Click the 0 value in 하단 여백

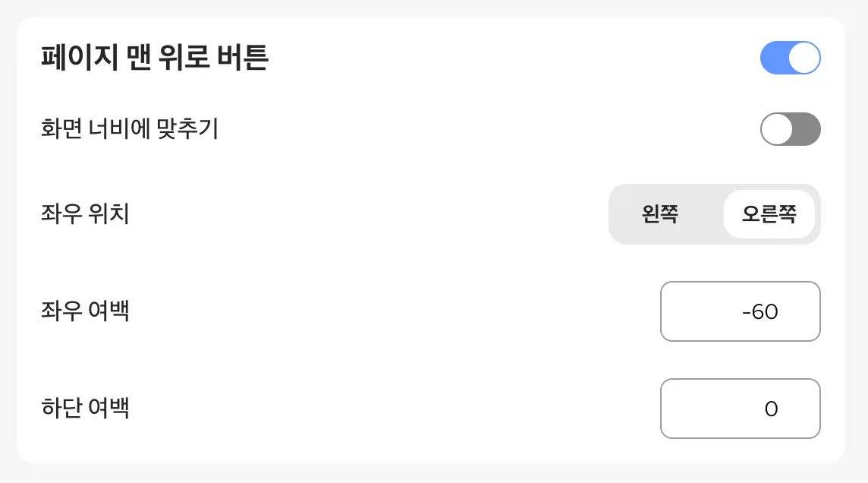pyautogui.click(x=771, y=409)
